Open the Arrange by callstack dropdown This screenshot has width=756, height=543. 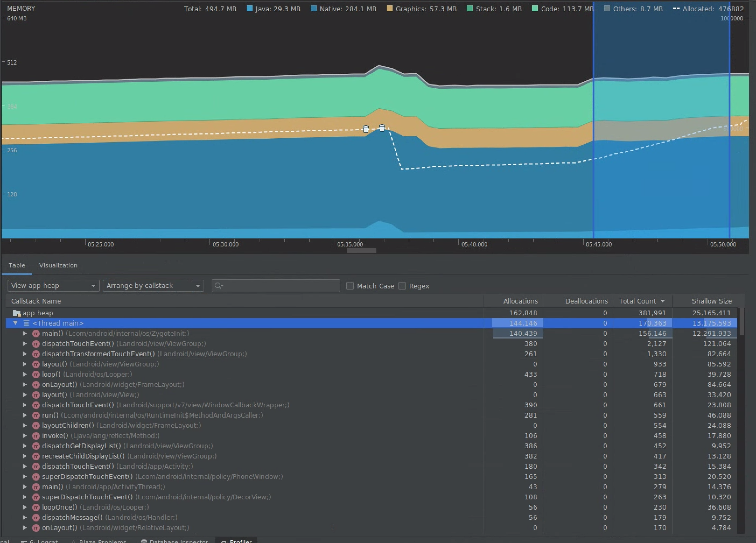coord(151,285)
